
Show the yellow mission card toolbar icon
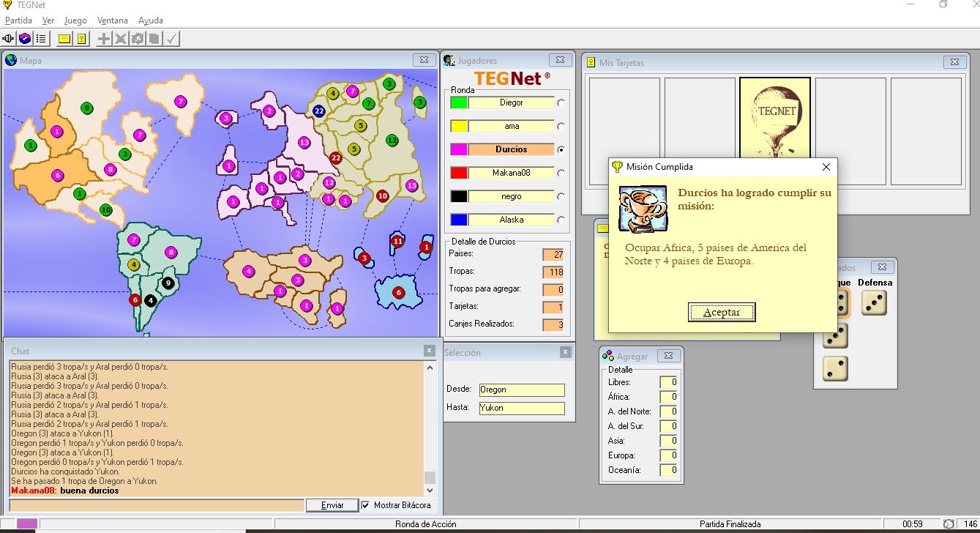tap(65, 39)
